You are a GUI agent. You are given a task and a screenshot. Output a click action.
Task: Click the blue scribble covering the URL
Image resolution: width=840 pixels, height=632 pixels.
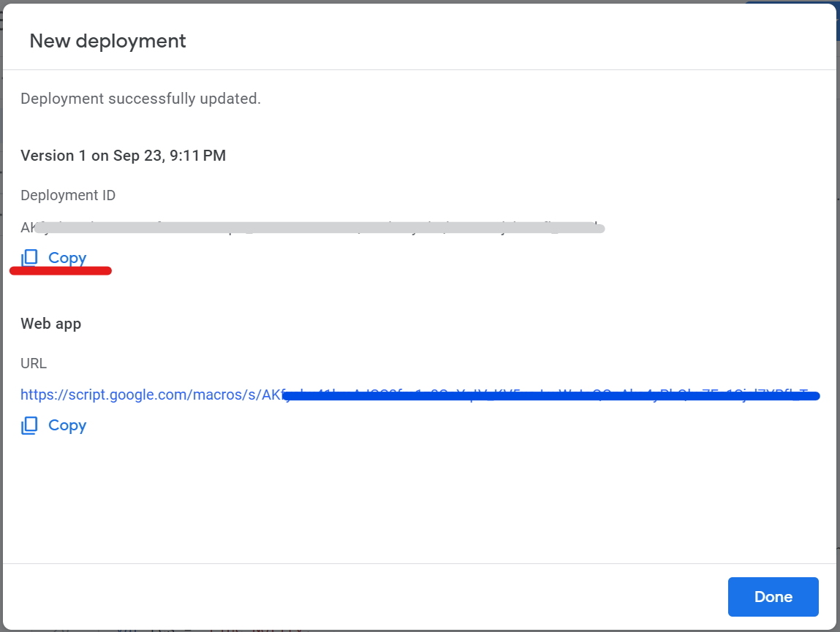coord(550,396)
